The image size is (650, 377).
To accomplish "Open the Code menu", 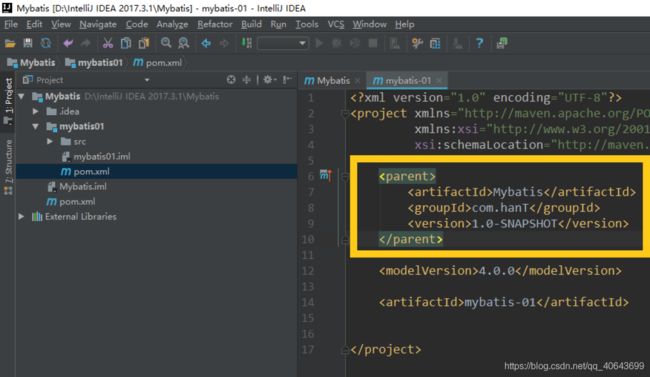I will [x=137, y=24].
